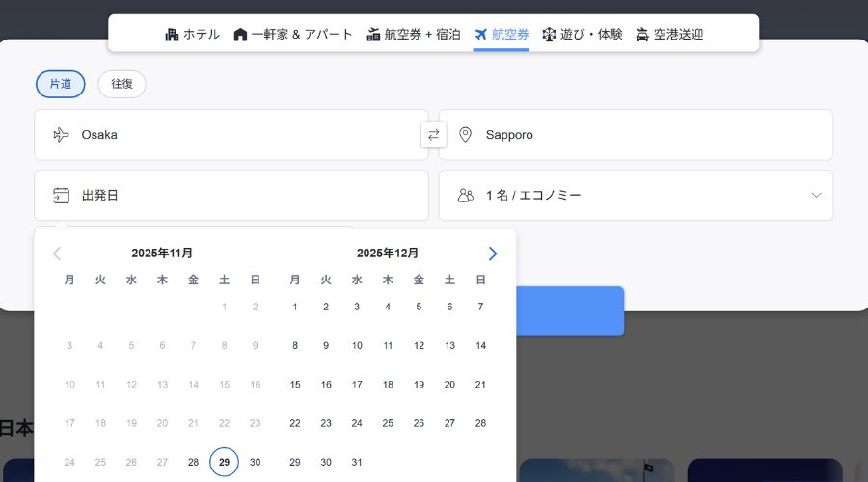Select December 29 in the calendar
Viewport: 868px width, 482px height.
coord(295,462)
